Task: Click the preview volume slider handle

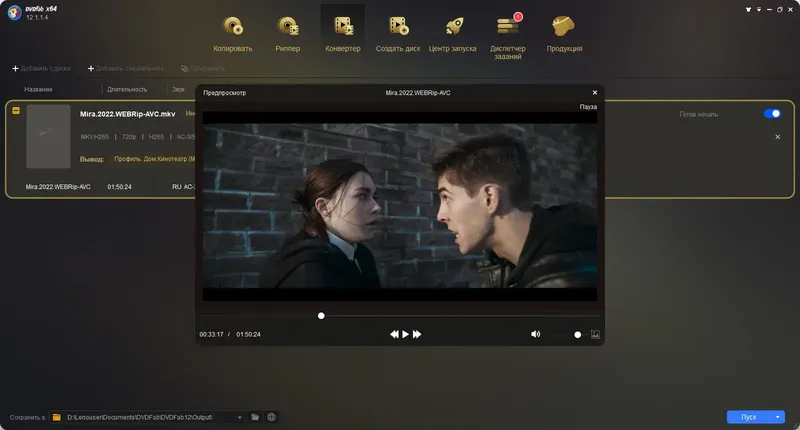Action: tap(578, 335)
